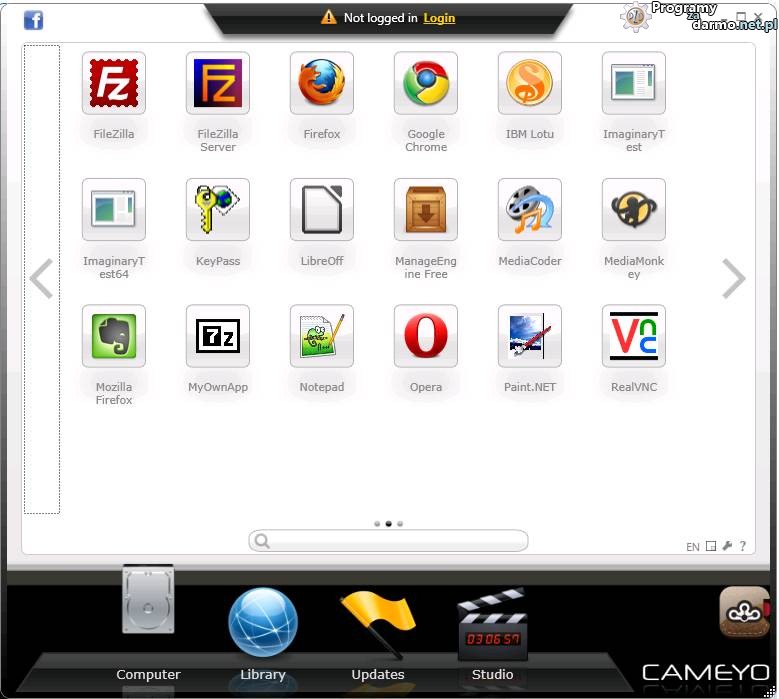This screenshot has width=779, height=699.
Task: Open the EN language selector
Action: coord(692,547)
